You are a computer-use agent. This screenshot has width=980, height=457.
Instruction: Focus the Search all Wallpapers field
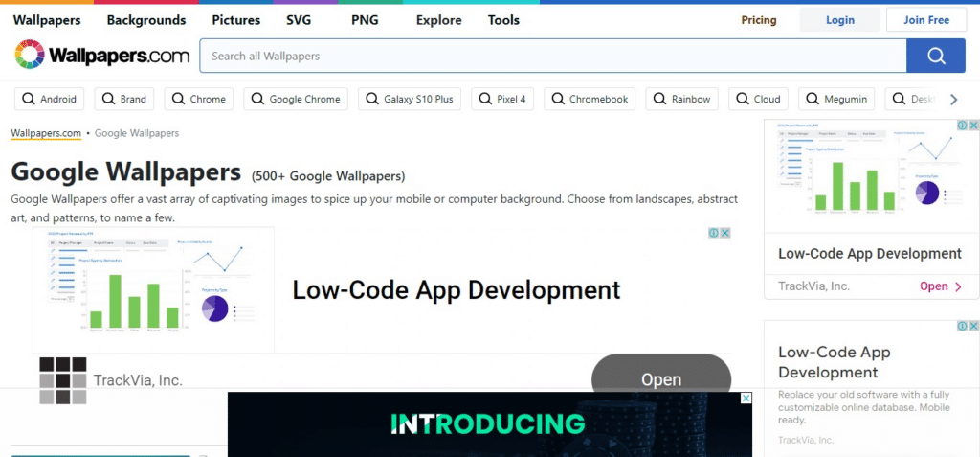coord(553,56)
